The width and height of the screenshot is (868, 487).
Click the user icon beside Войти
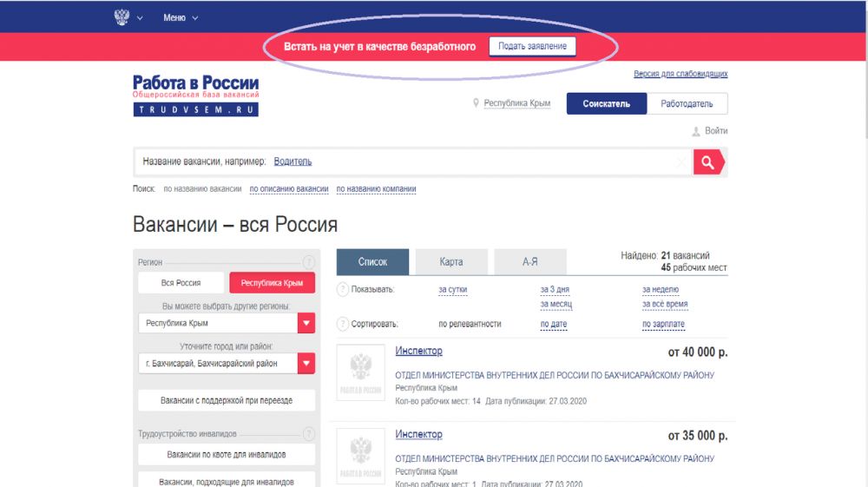[x=695, y=131]
